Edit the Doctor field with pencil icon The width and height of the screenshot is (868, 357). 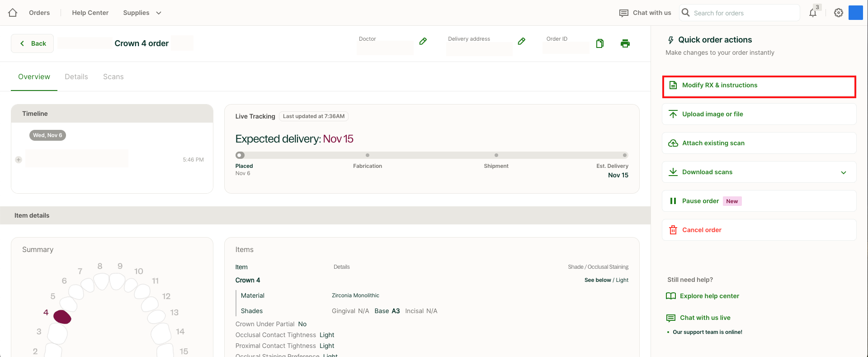[x=423, y=42]
